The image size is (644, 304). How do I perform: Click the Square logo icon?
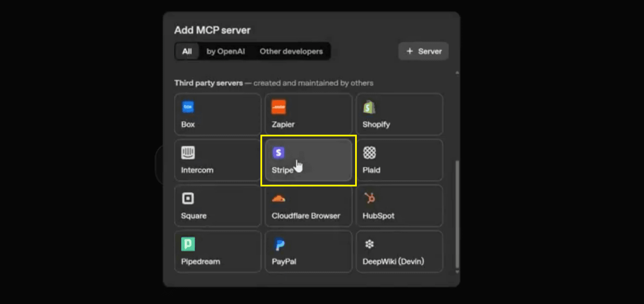[x=188, y=198]
